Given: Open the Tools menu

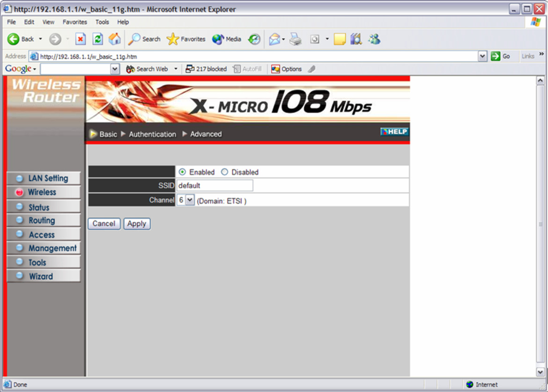Looking at the screenshot, I should pos(102,22).
